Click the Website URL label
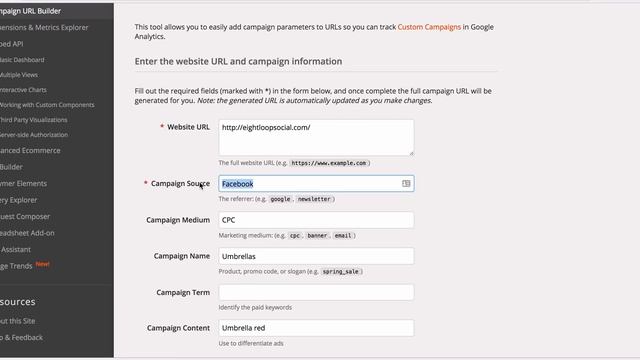Screen dimensions: 640x360 click(x=188, y=127)
